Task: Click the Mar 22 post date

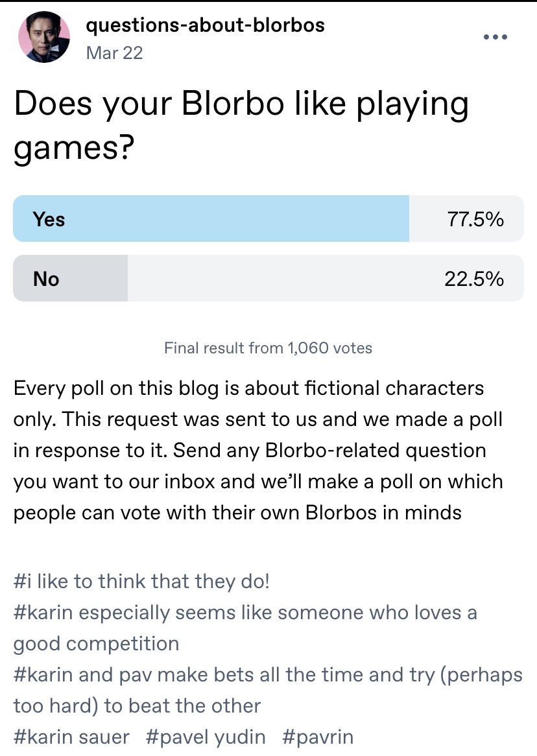Action: [x=114, y=53]
